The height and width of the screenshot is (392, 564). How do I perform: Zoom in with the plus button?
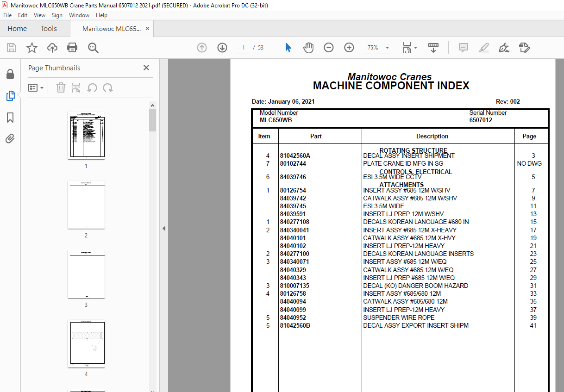tap(349, 48)
